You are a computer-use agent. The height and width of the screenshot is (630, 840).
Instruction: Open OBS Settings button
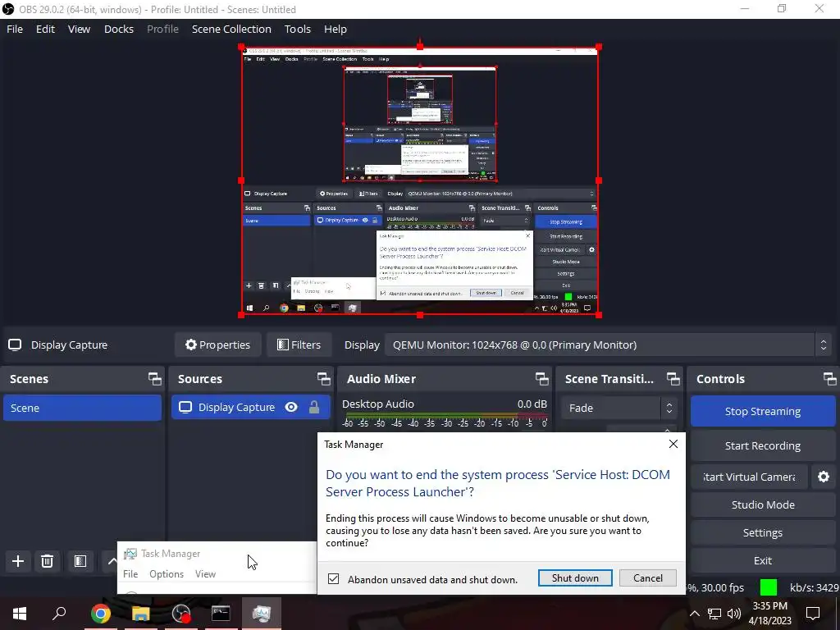762,532
